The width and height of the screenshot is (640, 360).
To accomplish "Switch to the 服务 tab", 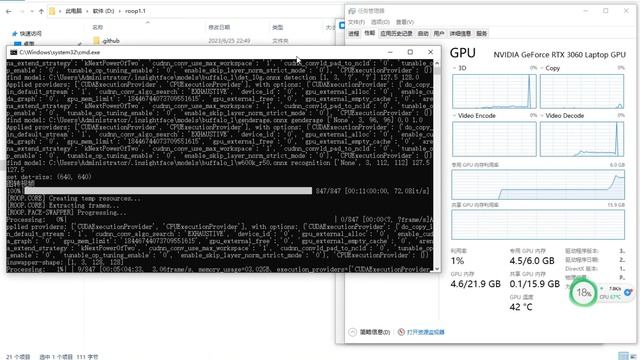I will click(x=482, y=33).
